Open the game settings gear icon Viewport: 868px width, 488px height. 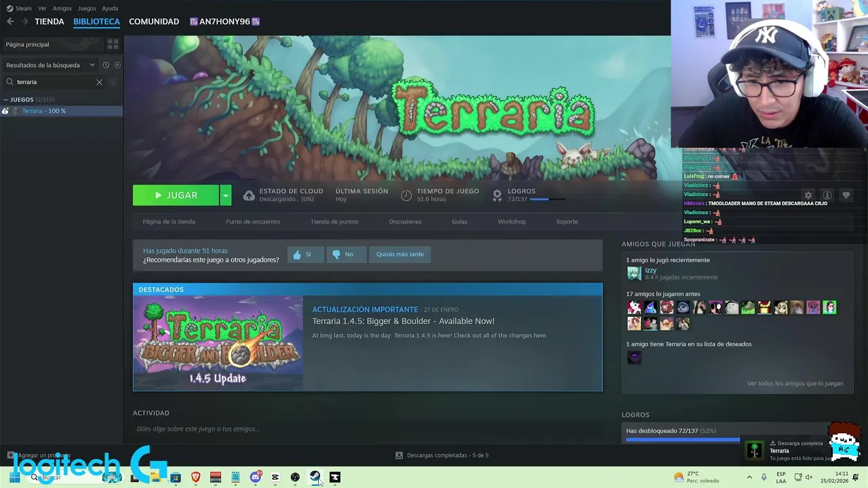pyautogui.click(x=808, y=195)
